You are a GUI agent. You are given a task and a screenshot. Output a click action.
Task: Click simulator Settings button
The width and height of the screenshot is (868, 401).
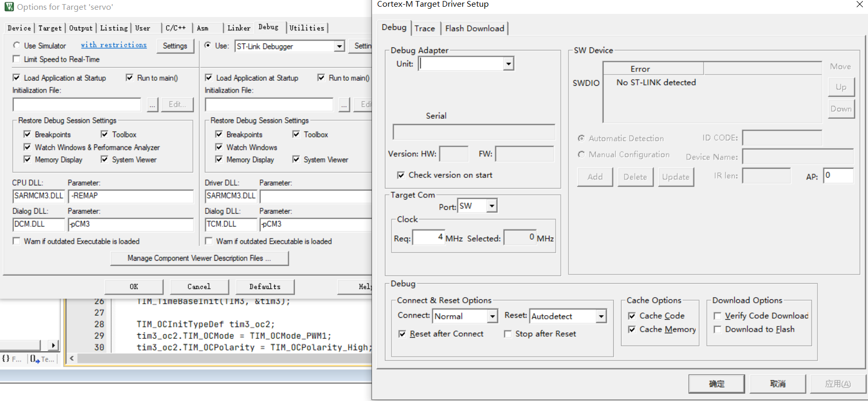(x=175, y=46)
